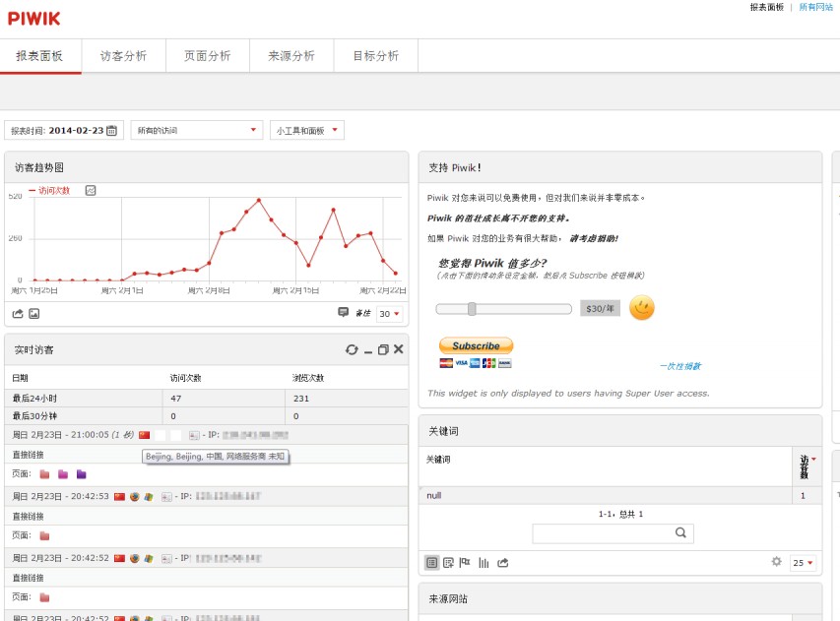Screen dimensions: 840x621
Task: Click the donation slider track
Action: pyautogui.click(x=503, y=309)
